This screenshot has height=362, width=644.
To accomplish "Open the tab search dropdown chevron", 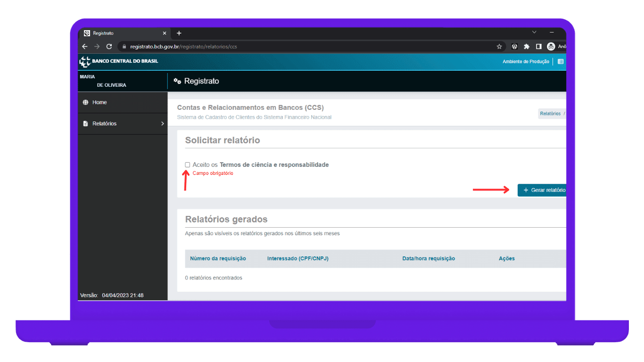I will click(x=534, y=32).
